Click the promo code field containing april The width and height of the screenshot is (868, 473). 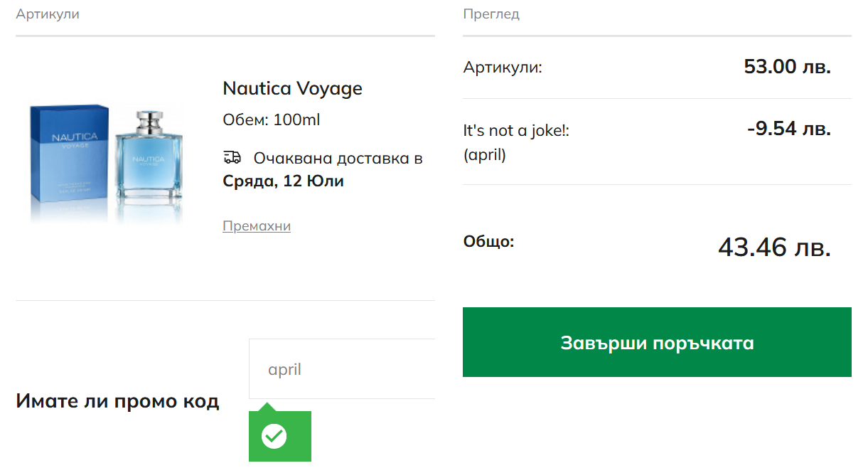click(341, 369)
